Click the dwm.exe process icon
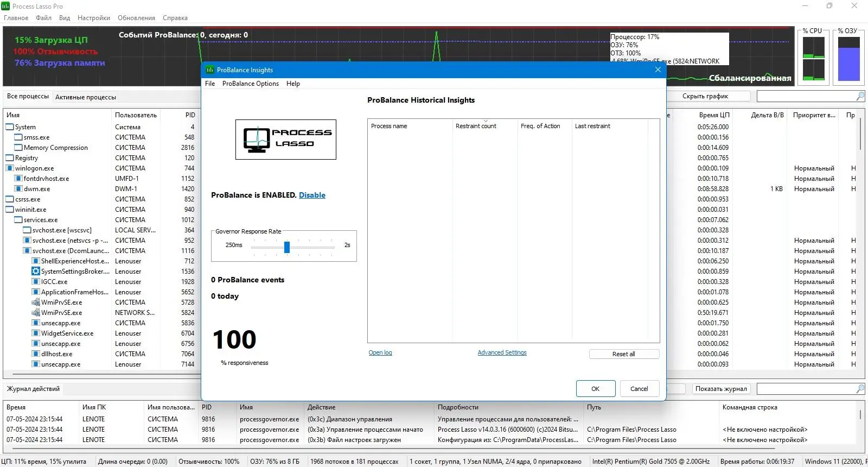This screenshot has height=467, width=868. click(18, 189)
